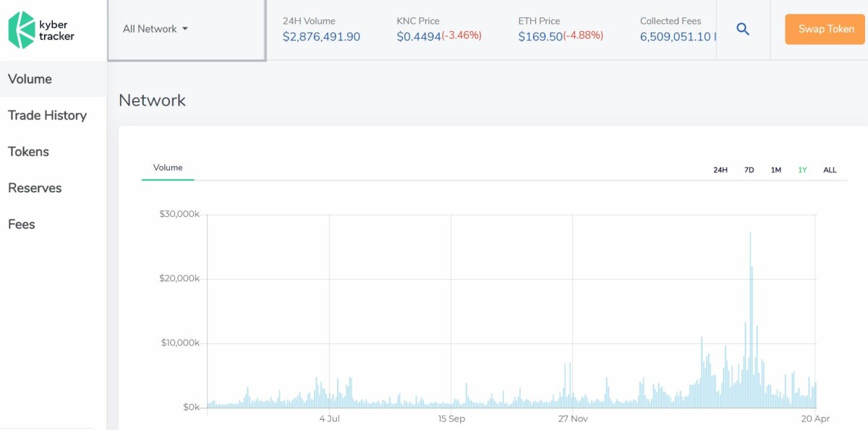Click the Kyber Tracker logo
Image resolution: width=868 pixels, height=430 pixels.
(x=41, y=30)
